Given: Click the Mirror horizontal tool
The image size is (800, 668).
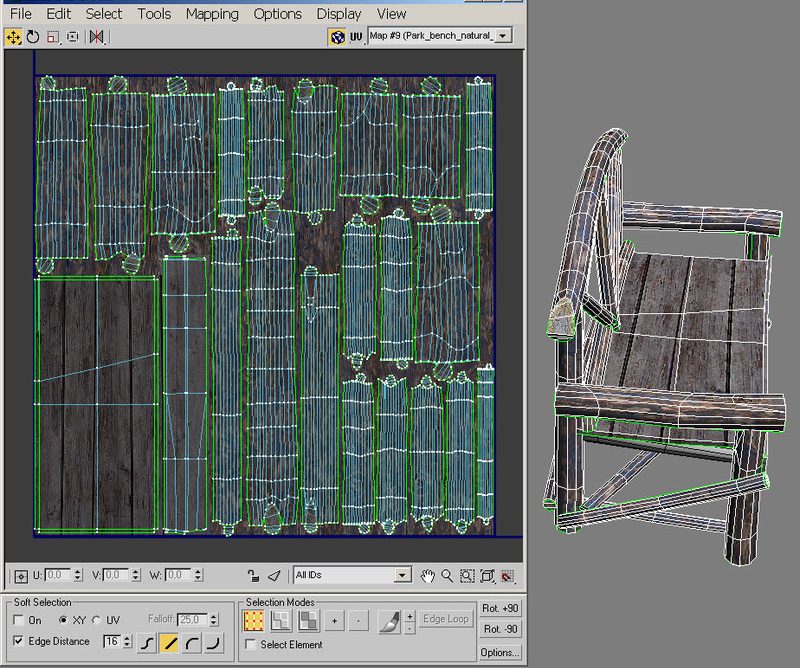Looking at the screenshot, I should [97, 37].
